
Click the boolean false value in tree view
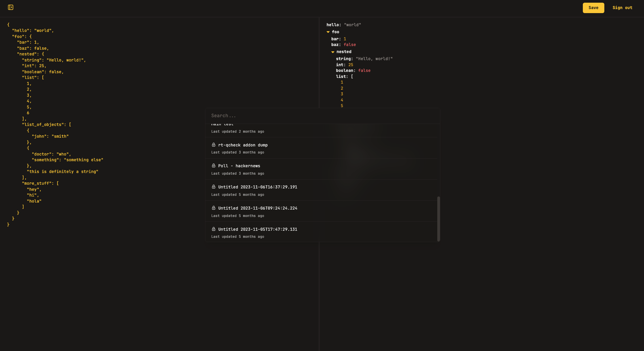click(364, 71)
